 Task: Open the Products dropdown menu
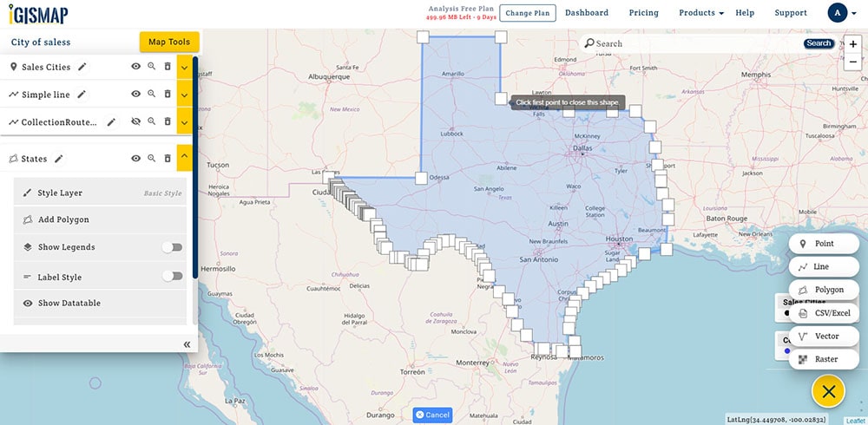701,13
